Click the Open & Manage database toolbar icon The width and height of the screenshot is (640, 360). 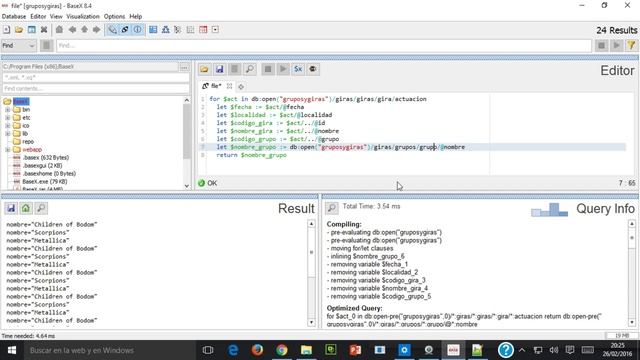pos(19,30)
